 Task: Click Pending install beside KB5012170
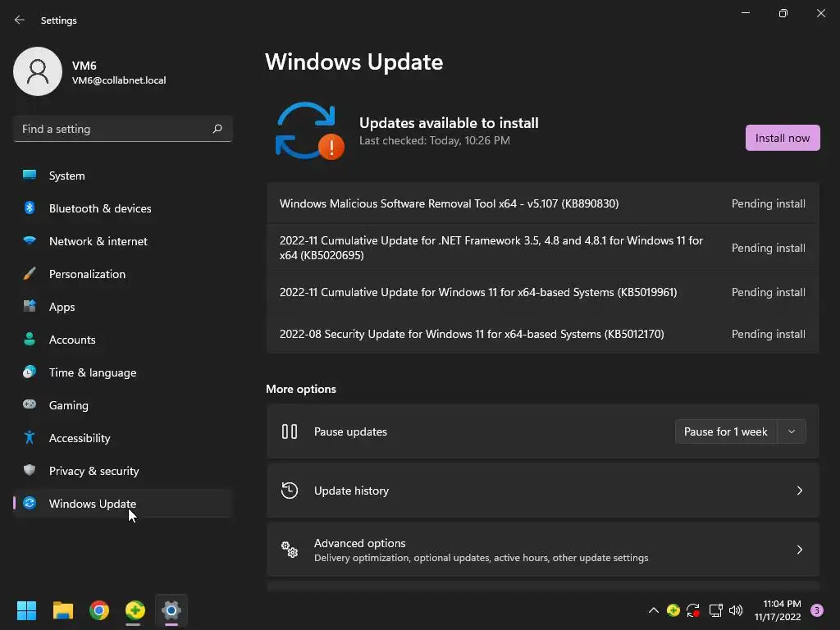click(768, 334)
